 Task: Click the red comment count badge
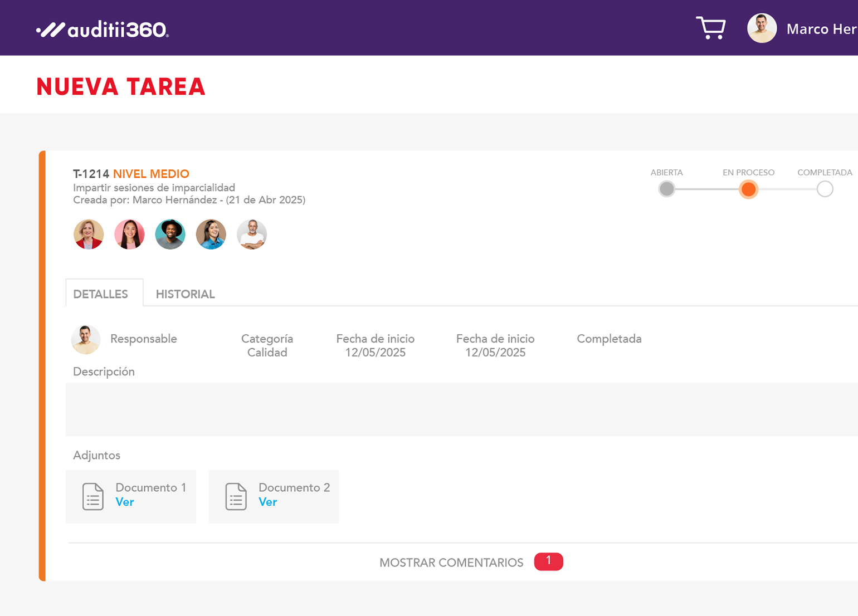pos(548,561)
